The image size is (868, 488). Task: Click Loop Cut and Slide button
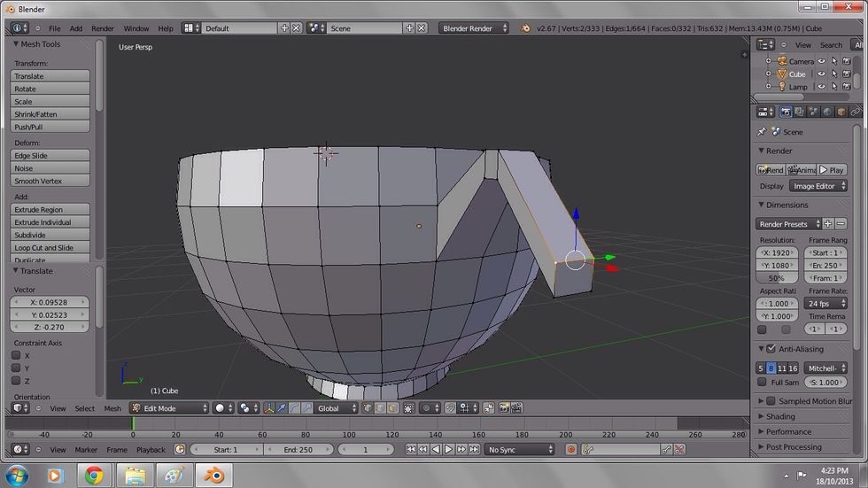(x=50, y=248)
